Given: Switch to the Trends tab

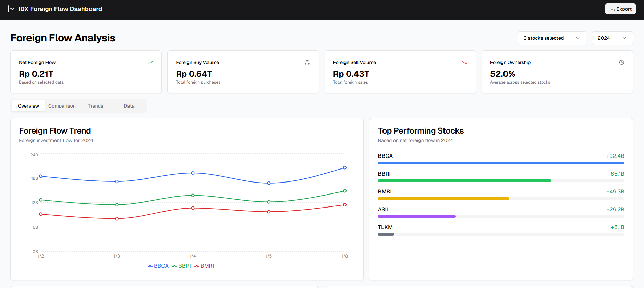Looking at the screenshot, I should point(96,106).
